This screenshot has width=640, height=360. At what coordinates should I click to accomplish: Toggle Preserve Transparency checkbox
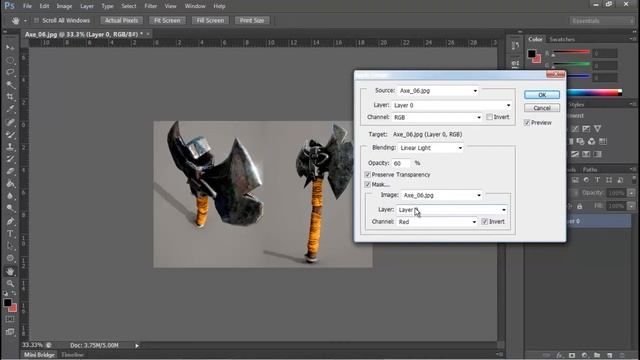[367, 175]
